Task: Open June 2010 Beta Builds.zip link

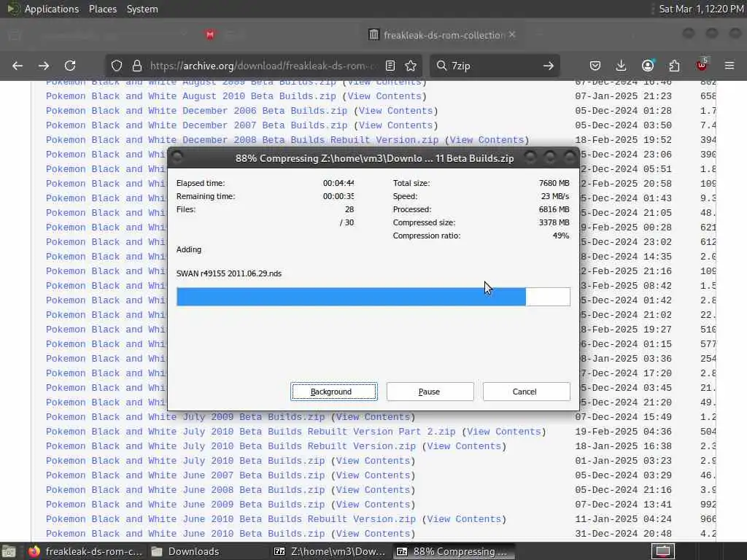Action: click(x=185, y=534)
